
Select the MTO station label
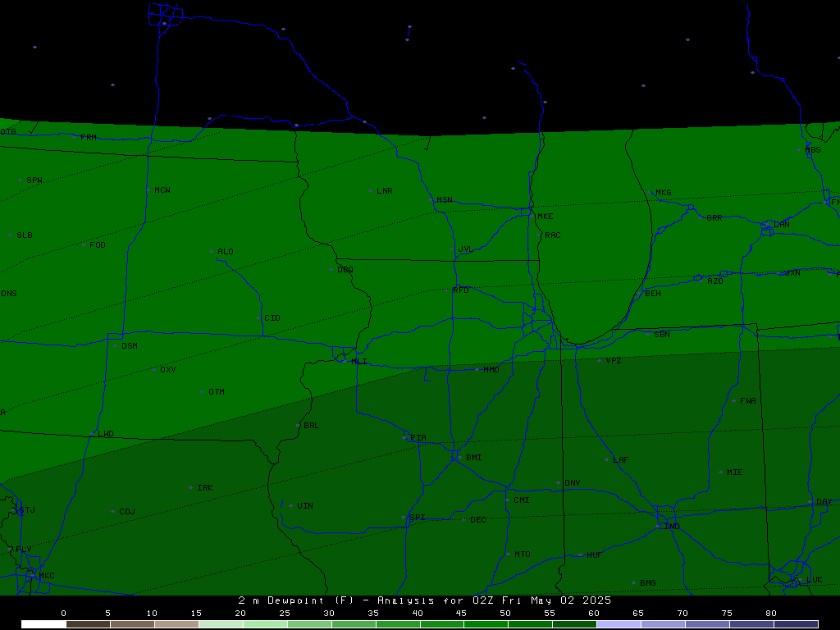522,555
